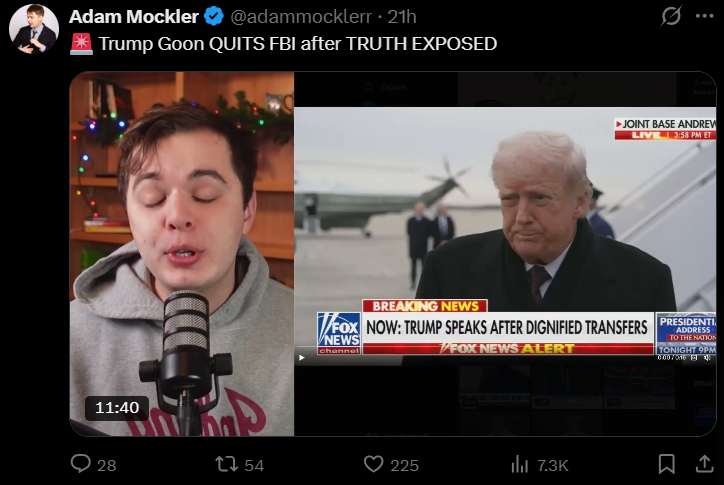This screenshot has width=724, height=485.
Task: Click the Adam Mockler display name
Action: [x=133, y=17]
